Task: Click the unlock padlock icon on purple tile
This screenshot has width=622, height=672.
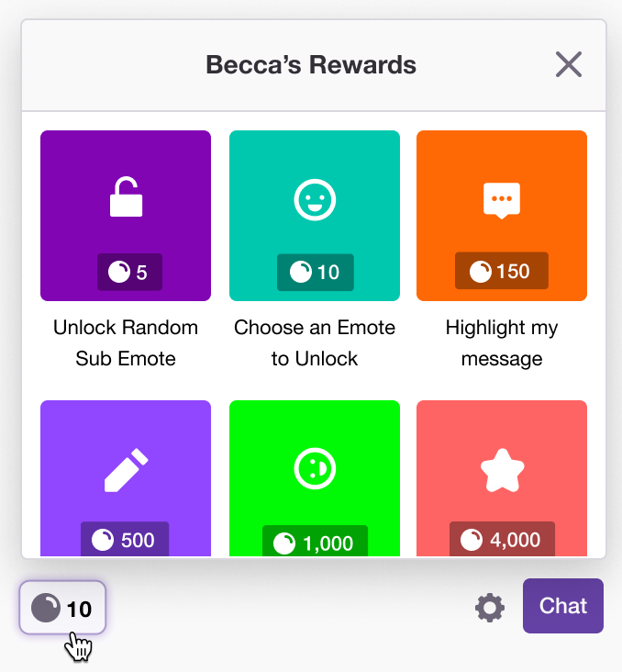Action: click(x=126, y=196)
